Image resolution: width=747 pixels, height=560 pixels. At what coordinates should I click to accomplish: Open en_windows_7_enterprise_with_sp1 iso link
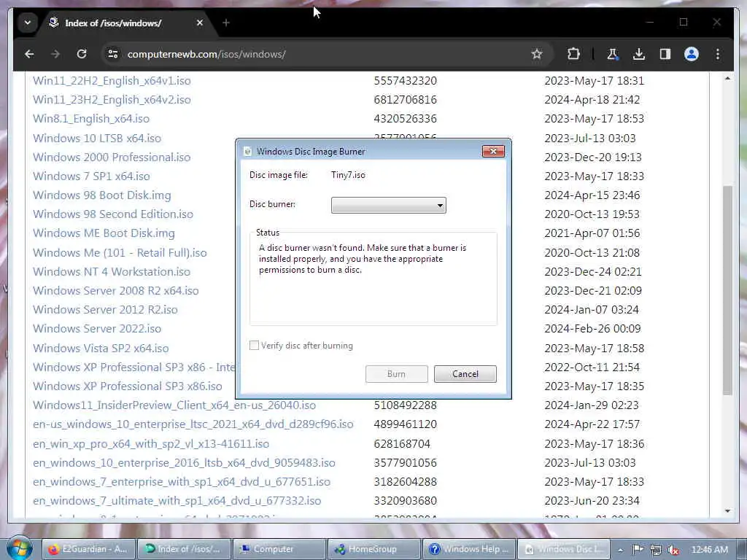coord(182,482)
